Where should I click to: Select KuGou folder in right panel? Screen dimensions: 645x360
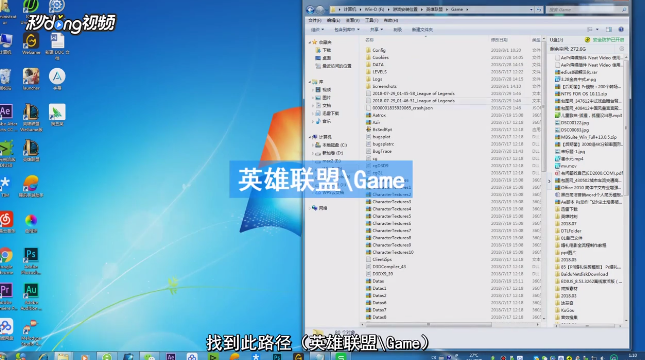click(564, 310)
